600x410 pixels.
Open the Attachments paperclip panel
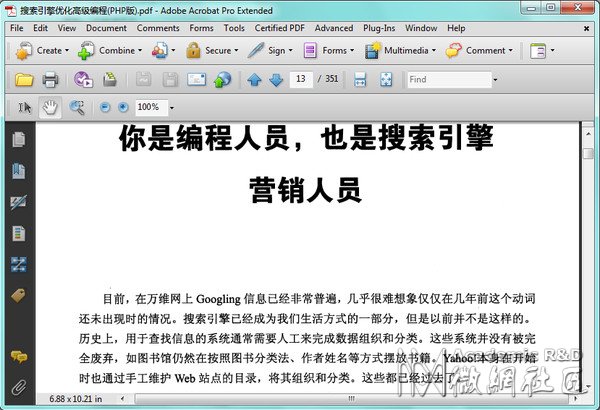pos(19,388)
